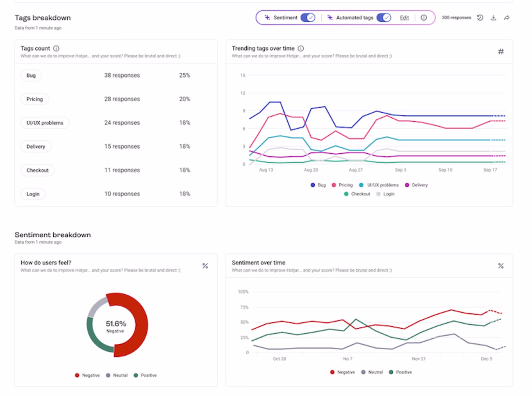Open the Pricing tag responses
This screenshot has width=532, height=396.
[x=122, y=99]
